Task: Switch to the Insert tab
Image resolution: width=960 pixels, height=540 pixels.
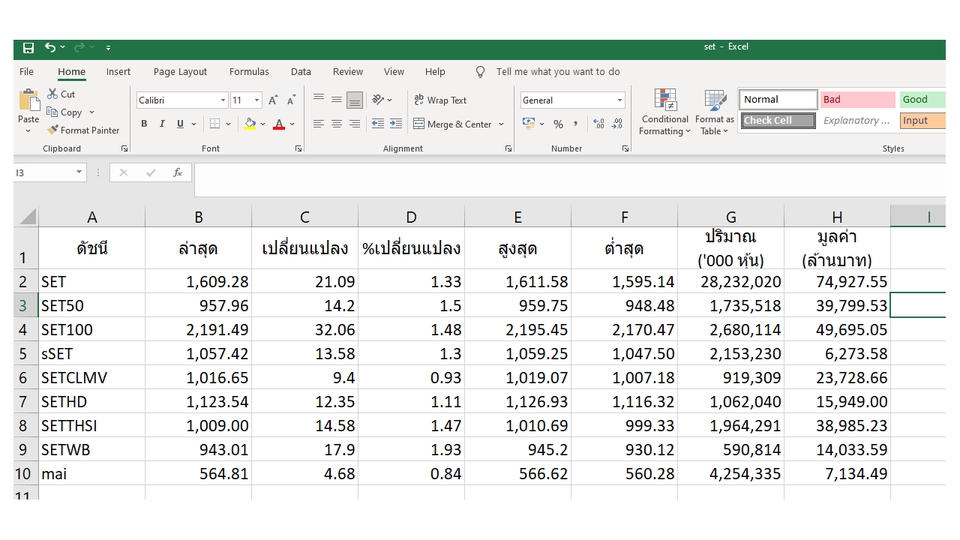Action: (118, 72)
